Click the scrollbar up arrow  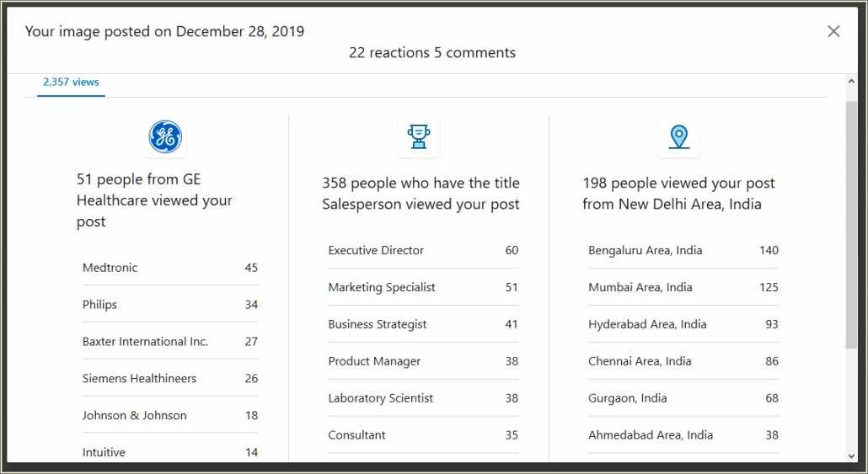click(851, 82)
